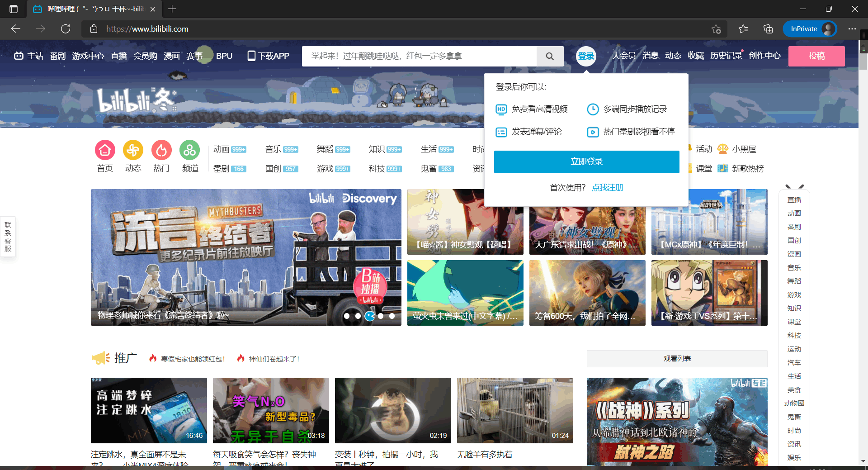Click the 观看列表 button
868x470 pixels.
[x=677, y=358]
